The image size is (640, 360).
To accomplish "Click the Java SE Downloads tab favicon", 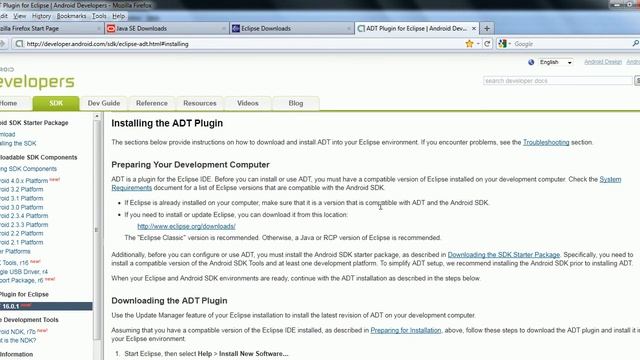I will [111, 29].
